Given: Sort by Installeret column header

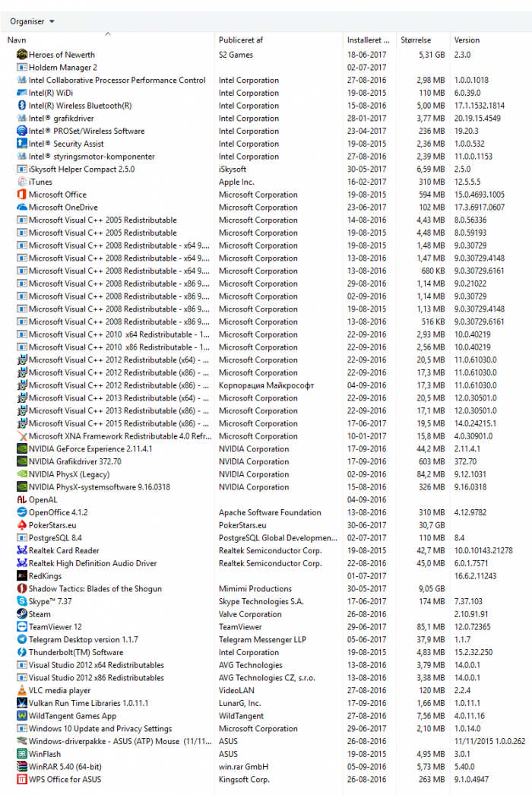Looking at the screenshot, I should [x=368, y=40].
